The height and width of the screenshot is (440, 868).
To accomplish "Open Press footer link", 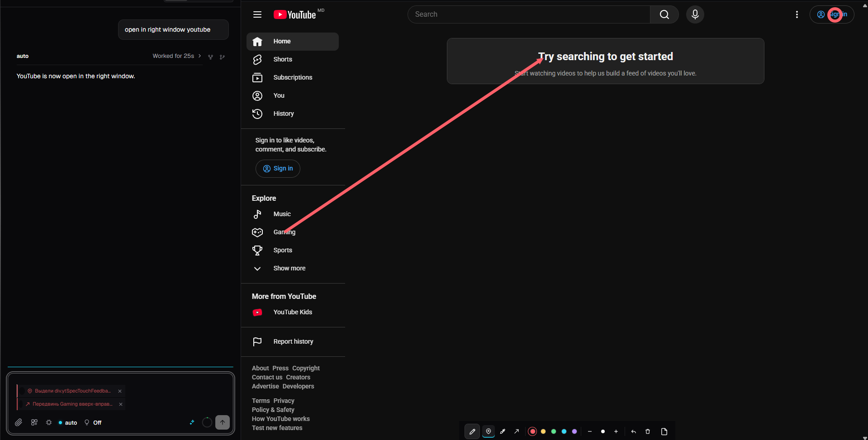I will coord(280,368).
